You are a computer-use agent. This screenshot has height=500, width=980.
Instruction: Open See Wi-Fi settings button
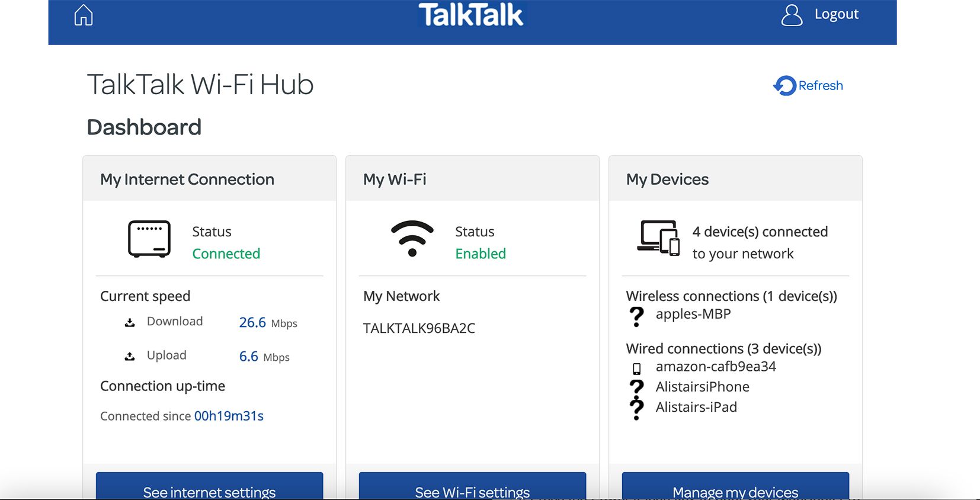(x=473, y=486)
